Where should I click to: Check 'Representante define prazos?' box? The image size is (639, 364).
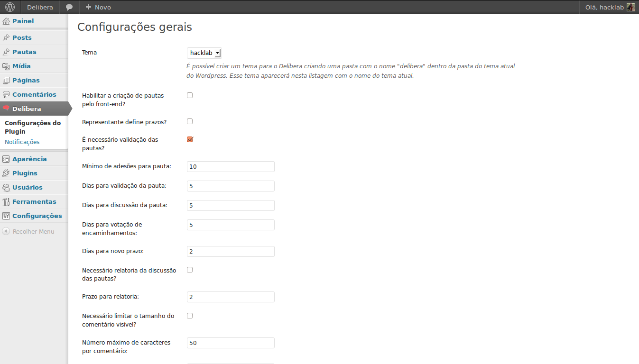pos(190,121)
